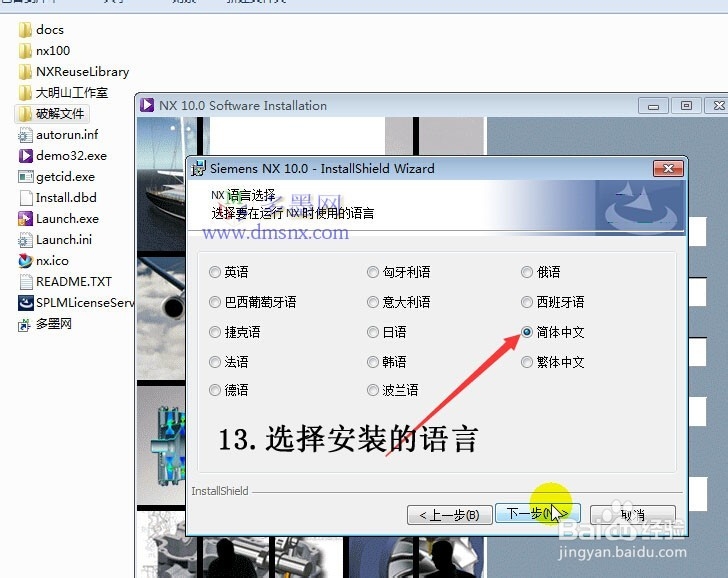This screenshot has width=728, height=578.
Task: Click the README.TXT file name
Action: (x=74, y=282)
